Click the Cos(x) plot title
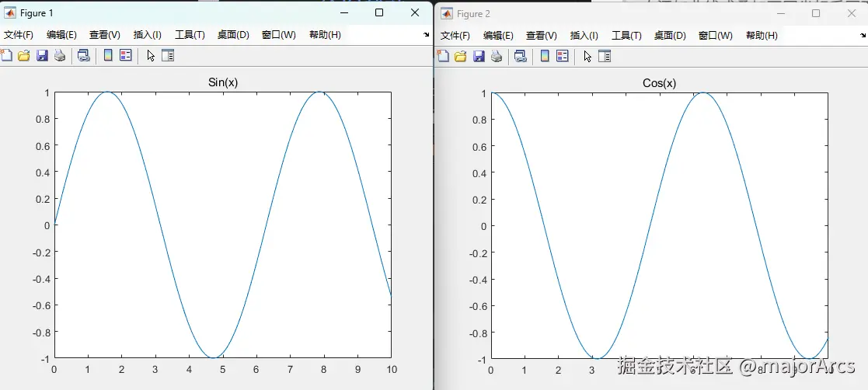868x390 pixels. point(659,83)
